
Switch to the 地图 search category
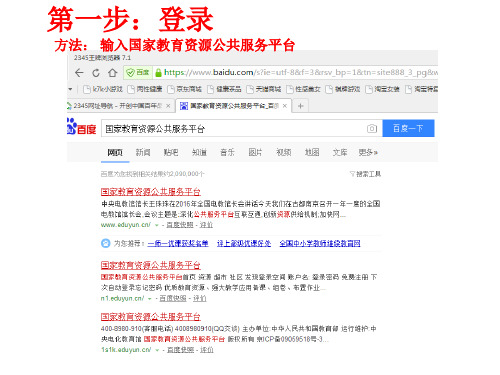(x=312, y=153)
